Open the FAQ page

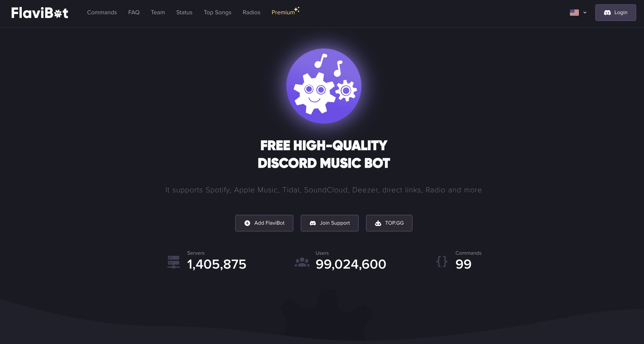pyautogui.click(x=134, y=13)
